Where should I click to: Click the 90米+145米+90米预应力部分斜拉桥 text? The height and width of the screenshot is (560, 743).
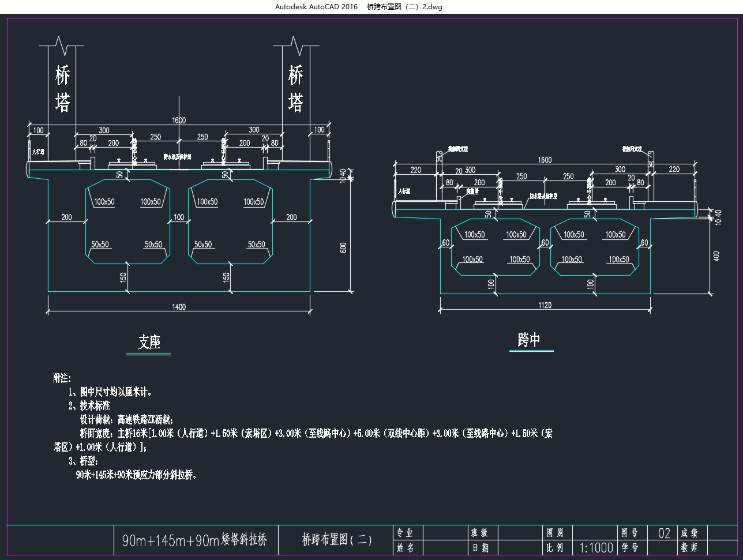pyautogui.click(x=136, y=475)
